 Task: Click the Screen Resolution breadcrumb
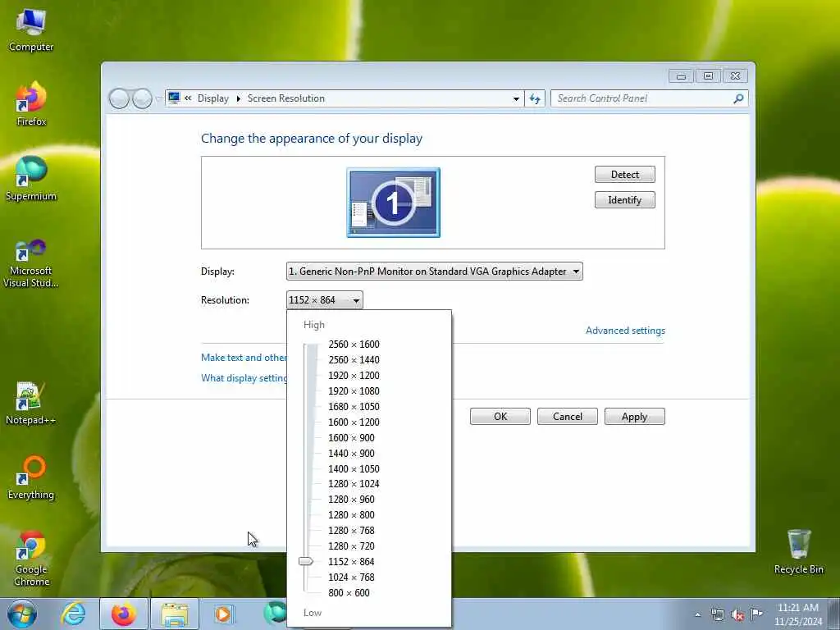pyautogui.click(x=286, y=98)
